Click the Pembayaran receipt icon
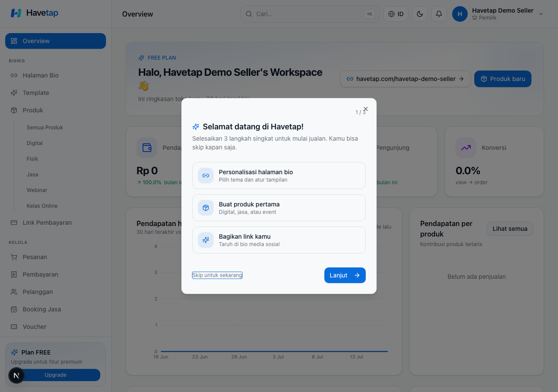Viewport: 558px width, 392px height. [x=14, y=274]
